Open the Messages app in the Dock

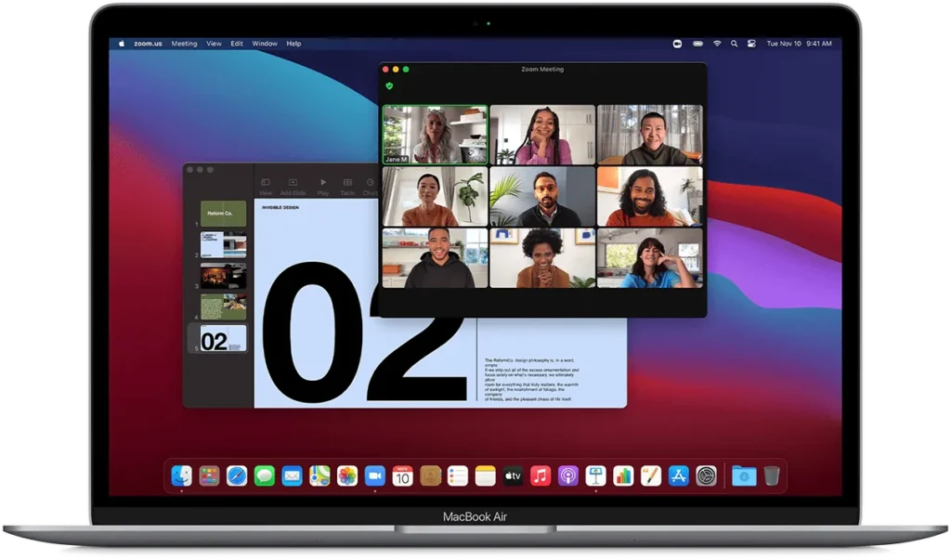tap(265, 476)
